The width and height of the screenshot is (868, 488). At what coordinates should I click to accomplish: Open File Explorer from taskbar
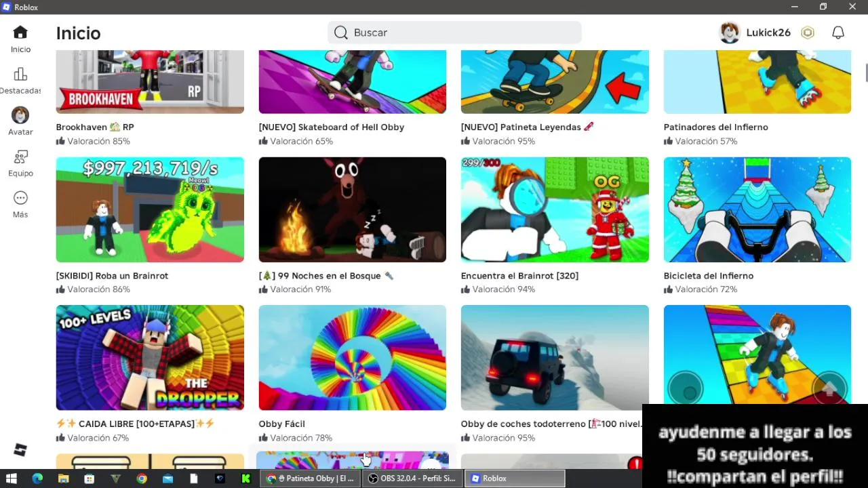[x=63, y=479]
